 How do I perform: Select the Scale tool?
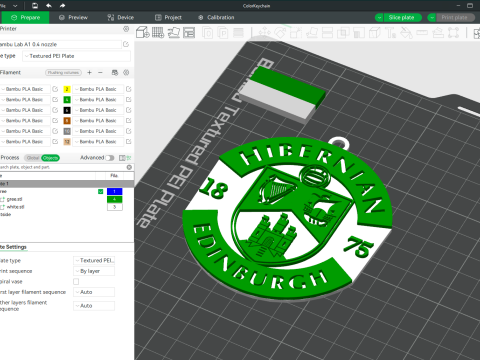pos(296,33)
